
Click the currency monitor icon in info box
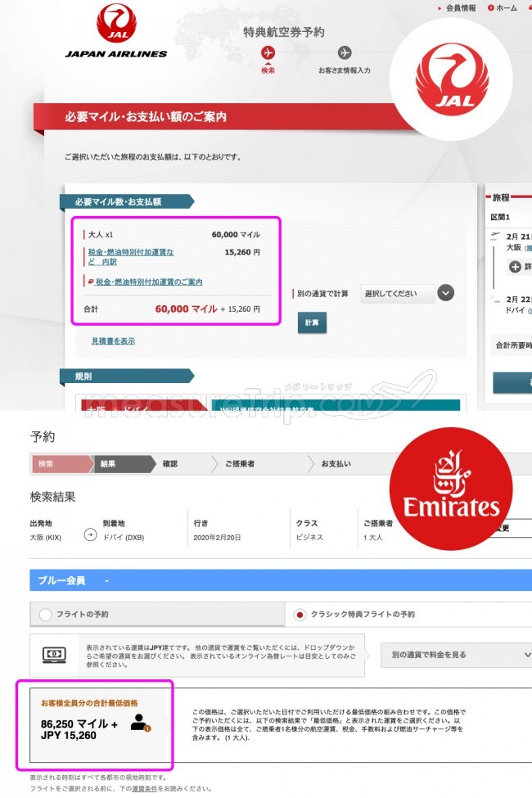click(x=55, y=655)
